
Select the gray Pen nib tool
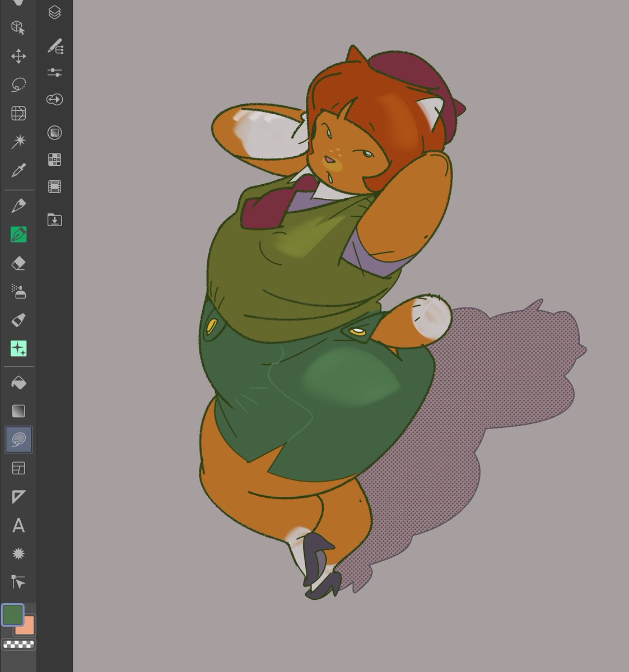18,206
